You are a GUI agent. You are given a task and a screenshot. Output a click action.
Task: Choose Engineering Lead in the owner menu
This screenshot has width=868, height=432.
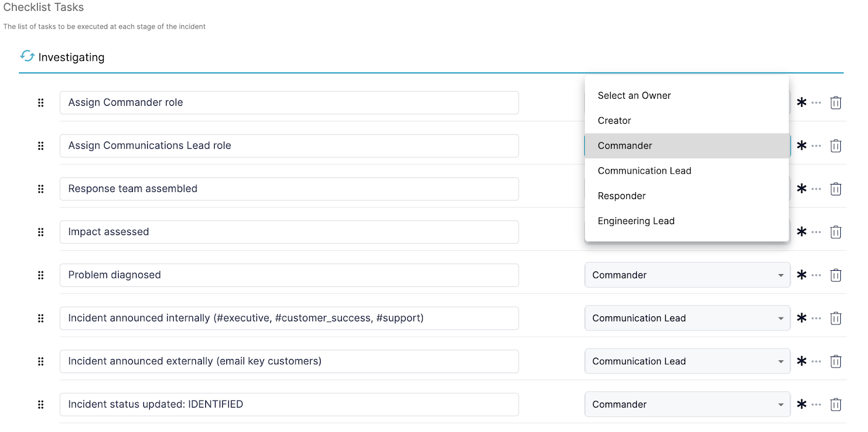[636, 221]
